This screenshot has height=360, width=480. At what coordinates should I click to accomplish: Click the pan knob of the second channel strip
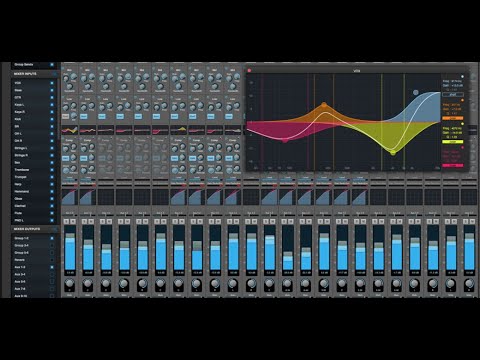coord(88,284)
